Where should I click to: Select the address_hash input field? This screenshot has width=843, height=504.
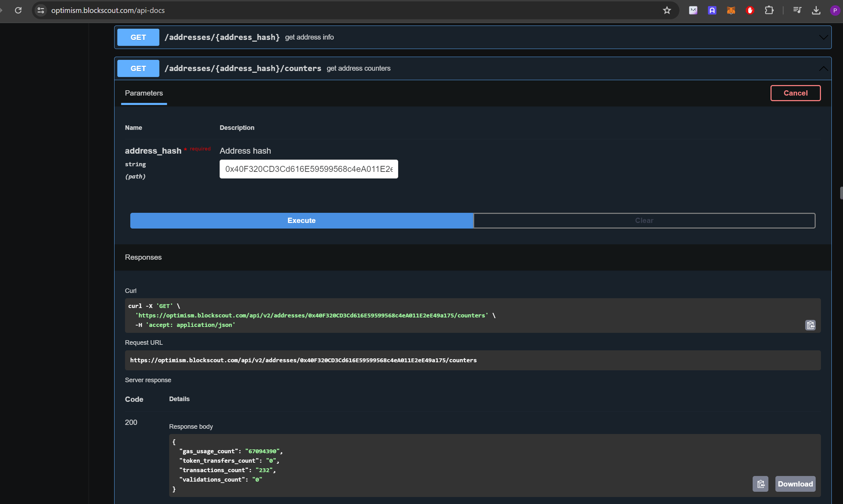[x=309, y=169]
